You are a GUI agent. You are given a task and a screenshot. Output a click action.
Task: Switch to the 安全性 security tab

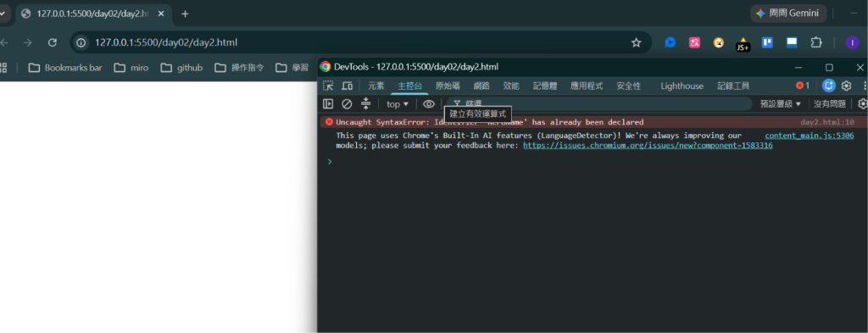(x=628, y=86)
